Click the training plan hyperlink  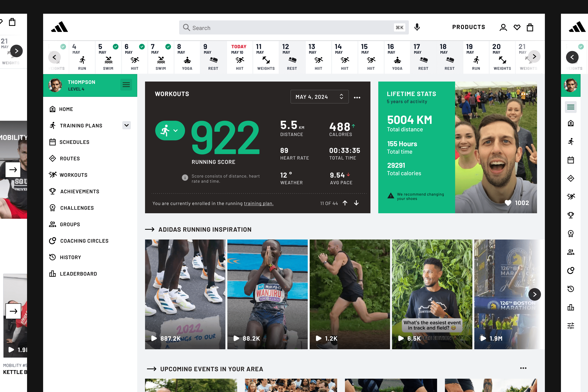tap(259, 203)
